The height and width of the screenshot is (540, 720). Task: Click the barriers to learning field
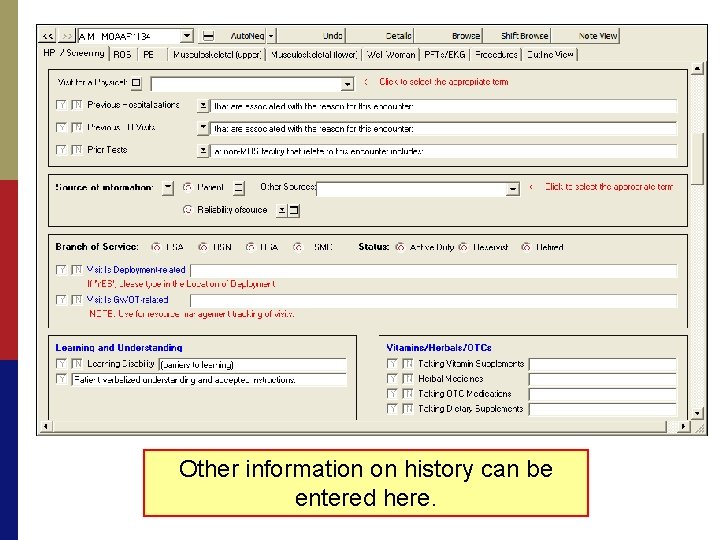[x=253, y=365]
